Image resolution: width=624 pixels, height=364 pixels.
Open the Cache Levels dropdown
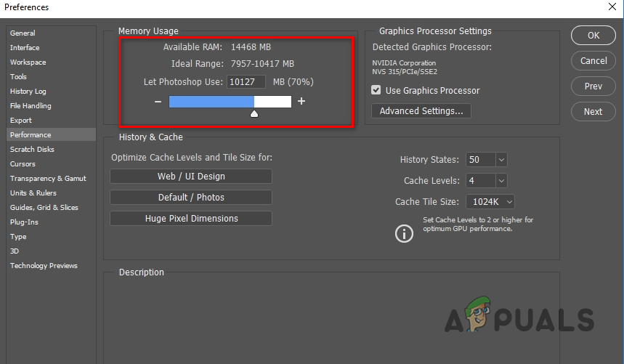point(501,181)
